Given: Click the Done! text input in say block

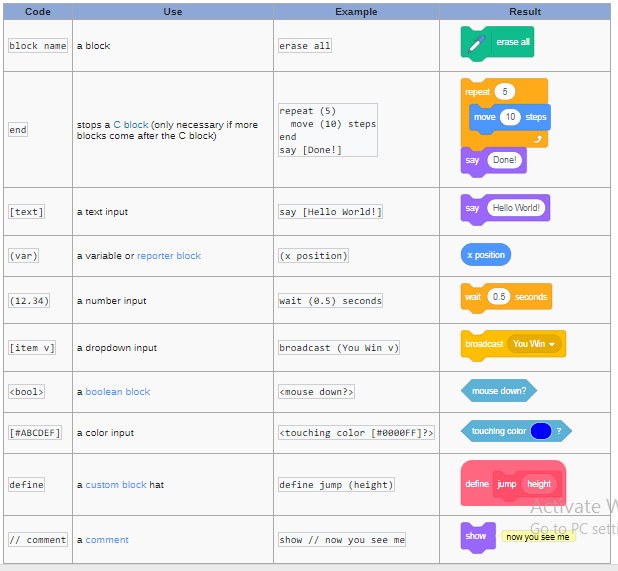Looking at the screenshot, I should [504, 160].
